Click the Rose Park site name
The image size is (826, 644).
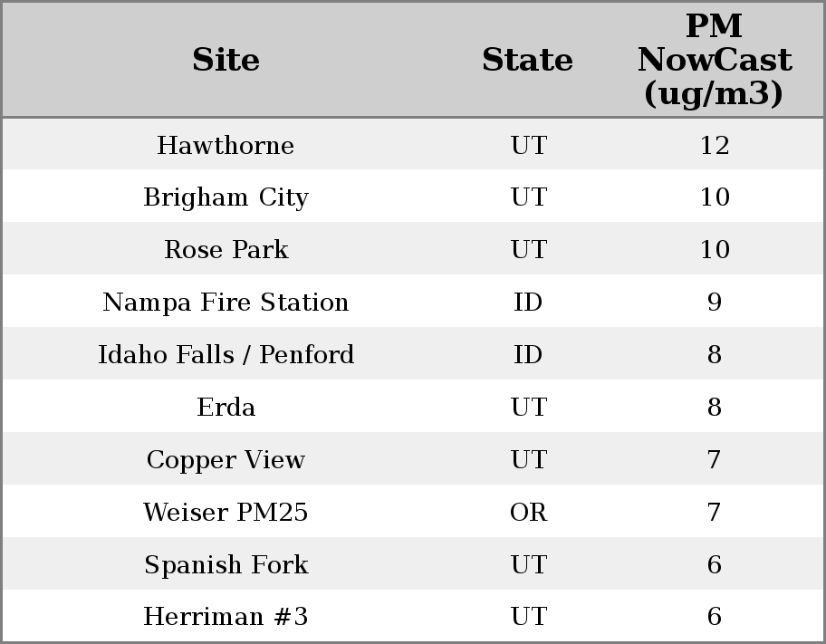click(x=226, y=250)
